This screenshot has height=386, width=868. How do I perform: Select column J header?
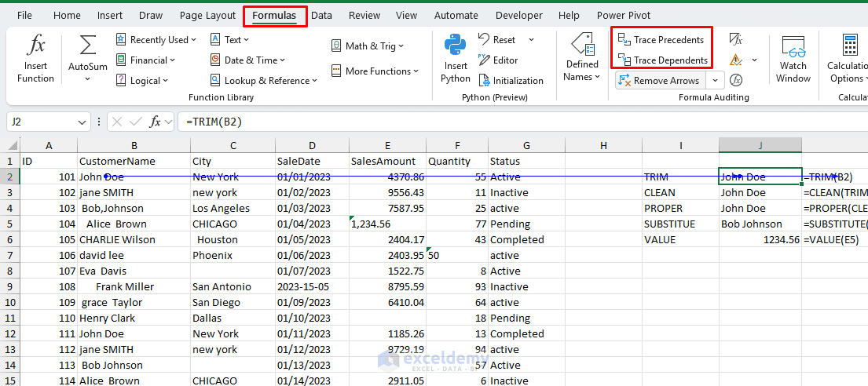click(x=760, y=145)
